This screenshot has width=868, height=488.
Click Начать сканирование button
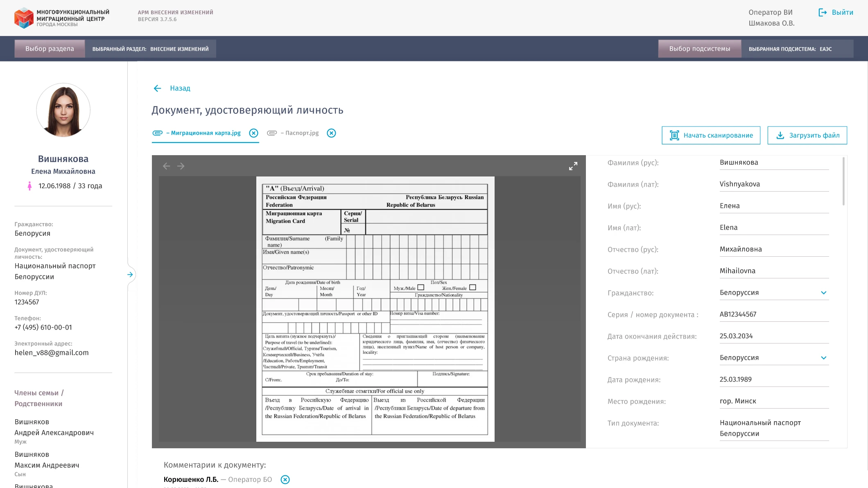[711, 136]
